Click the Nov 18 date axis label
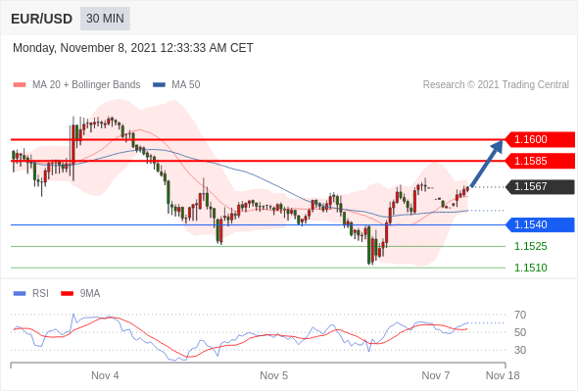 tap(503, 375)
